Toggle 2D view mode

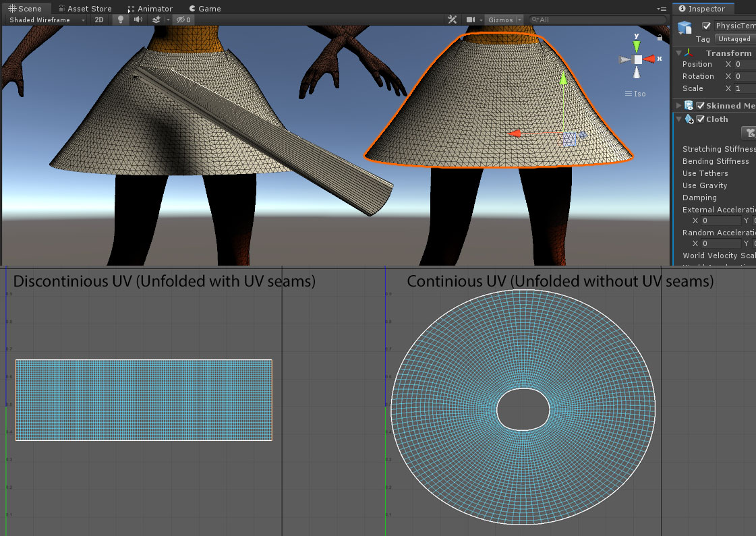coord(98,20)
